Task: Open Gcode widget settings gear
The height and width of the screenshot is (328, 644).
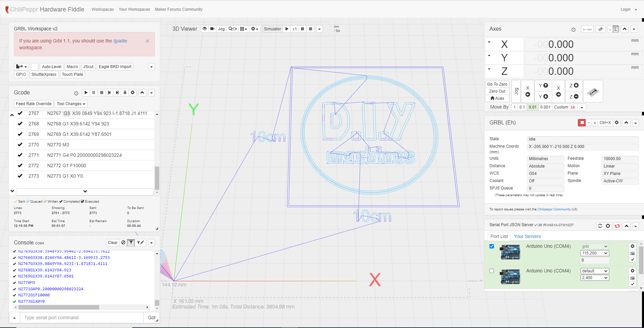Action: click(133, 92)
